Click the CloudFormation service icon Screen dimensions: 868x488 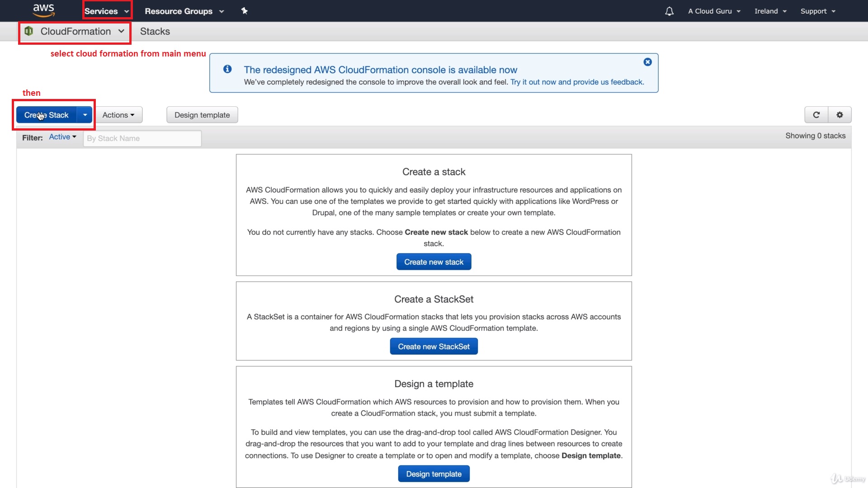tap(29, 31)
